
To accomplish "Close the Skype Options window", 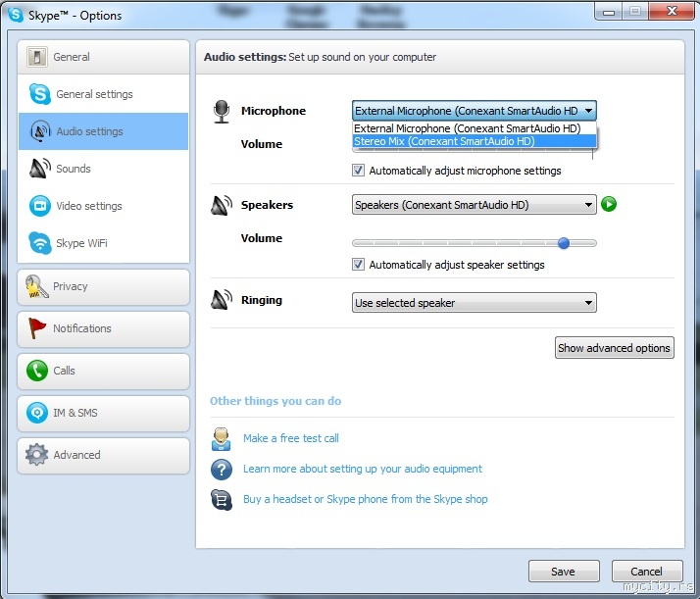I will 672,12.
